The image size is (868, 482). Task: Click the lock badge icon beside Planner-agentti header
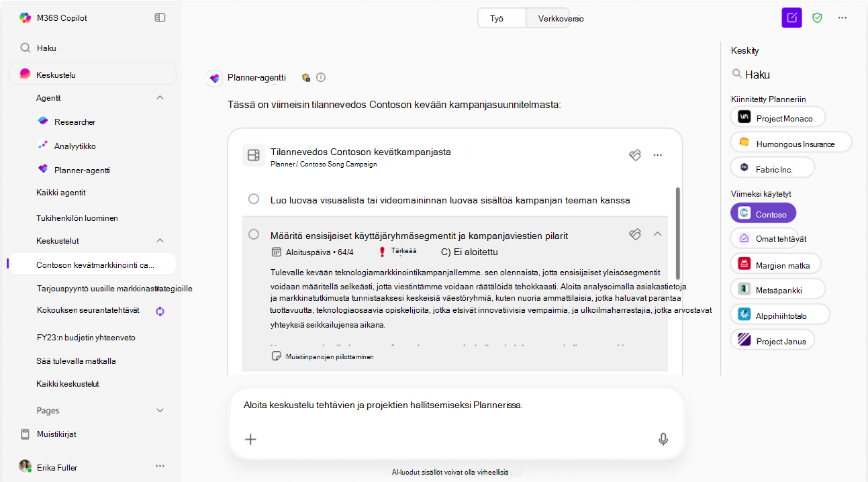[306, 77]
